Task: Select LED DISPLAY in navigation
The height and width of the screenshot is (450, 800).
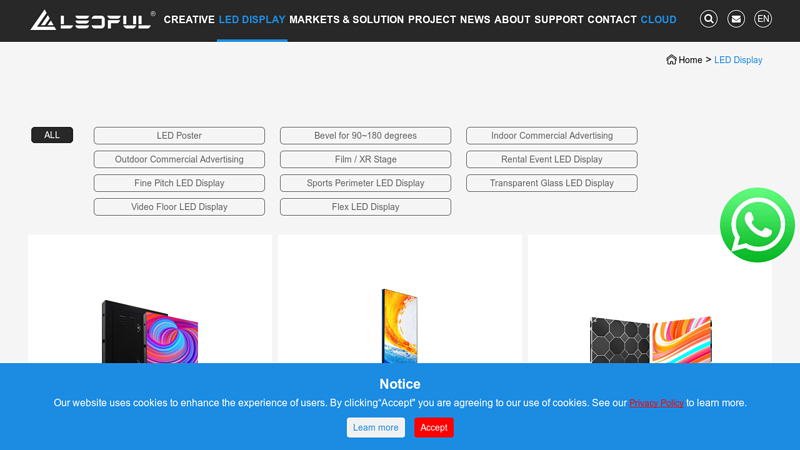Action: 252,19
